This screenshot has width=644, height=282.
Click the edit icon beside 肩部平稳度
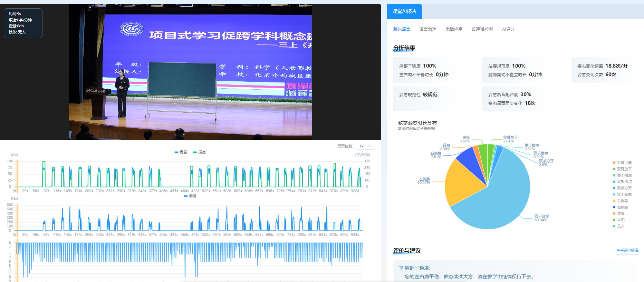tap(401, 268)
